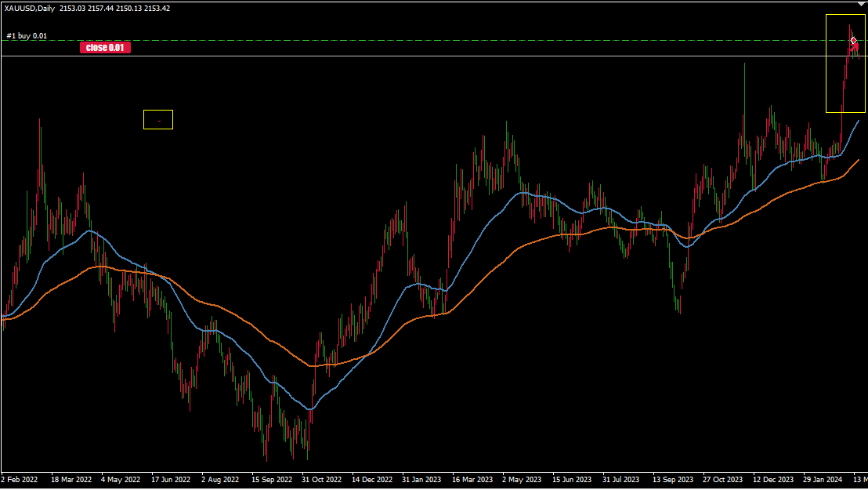The height and width of the screenshot is (490, 868).
Task: Click the '12 Dec 2023' date label
Action: click(772, 480)
